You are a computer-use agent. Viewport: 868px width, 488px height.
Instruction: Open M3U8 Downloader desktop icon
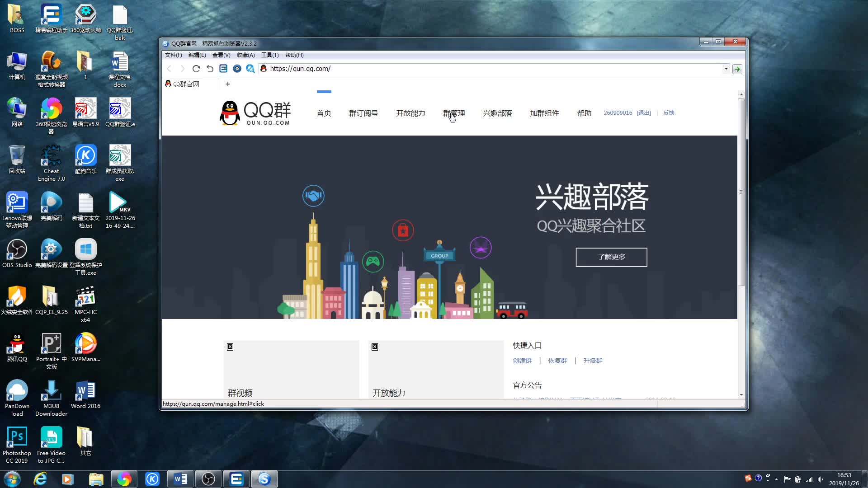52,398
